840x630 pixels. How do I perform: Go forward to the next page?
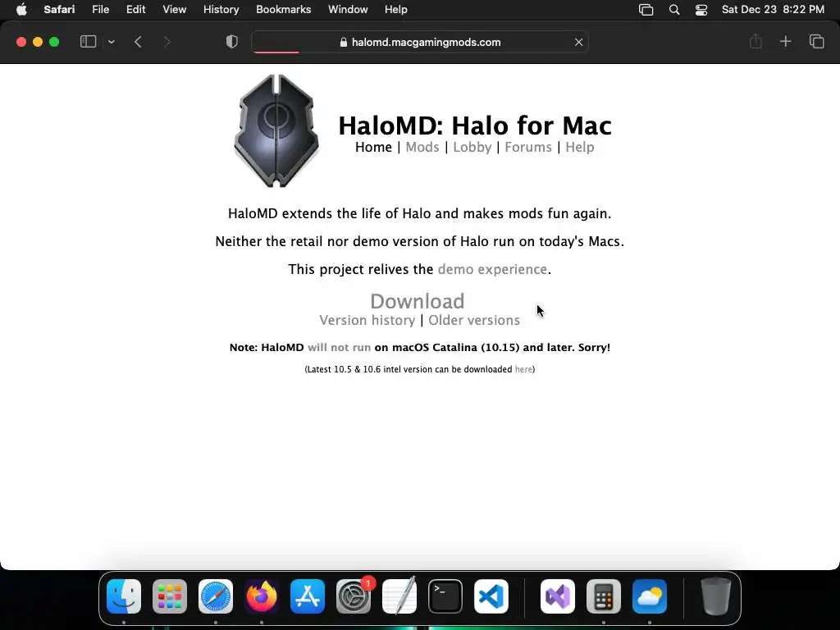167,42
